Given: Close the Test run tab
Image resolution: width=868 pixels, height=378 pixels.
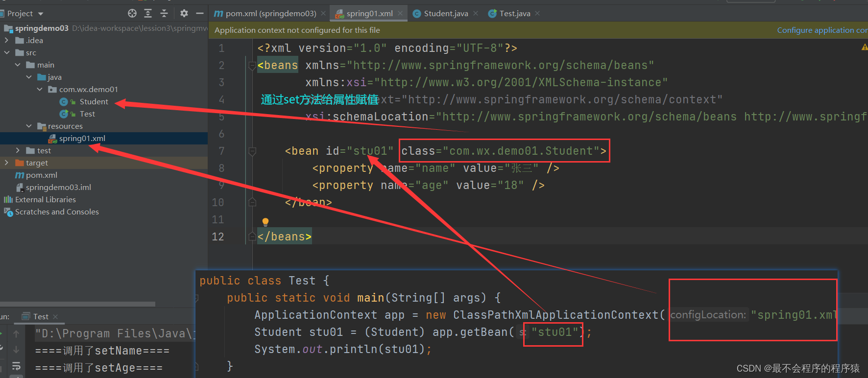Looking at the screenshot, I should (55, 317).
